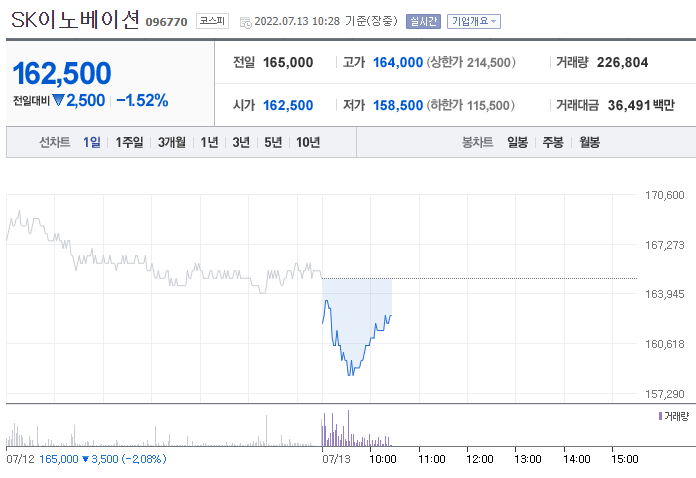Viewport: 696px width, 478px height.
Task: Click the 15:00 time axis label
Action: (x=625, y=459)
